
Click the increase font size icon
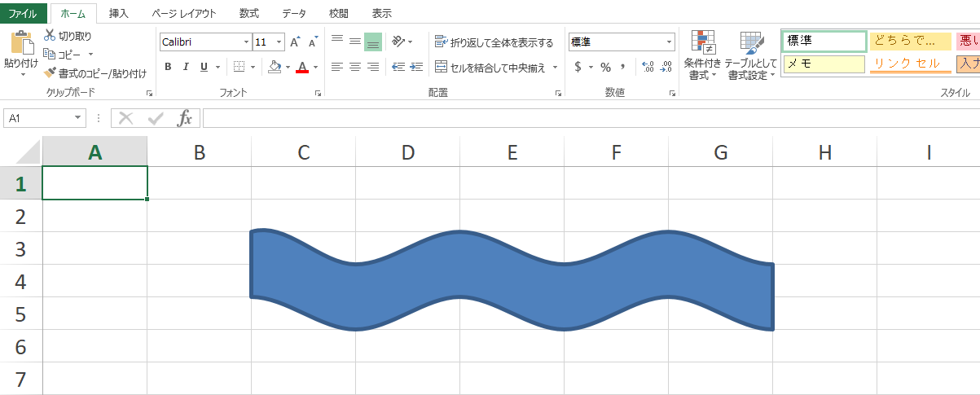(x=295, y=42)
